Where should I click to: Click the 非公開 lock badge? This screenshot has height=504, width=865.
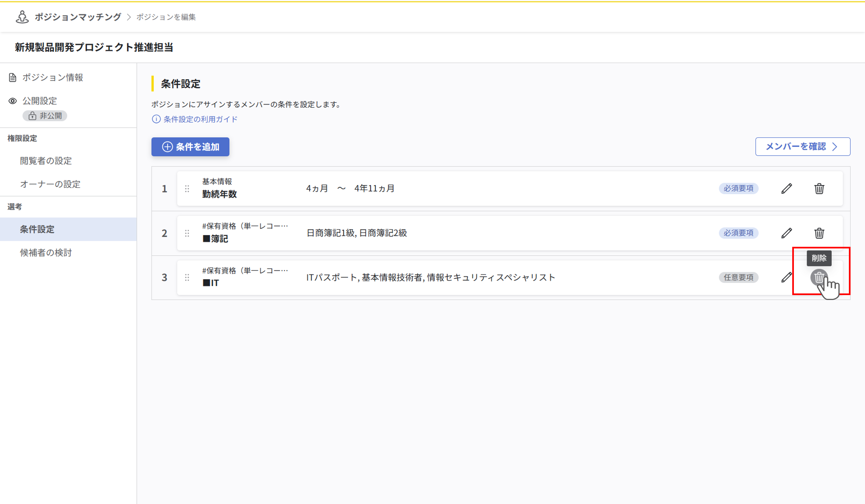(45, 116)
